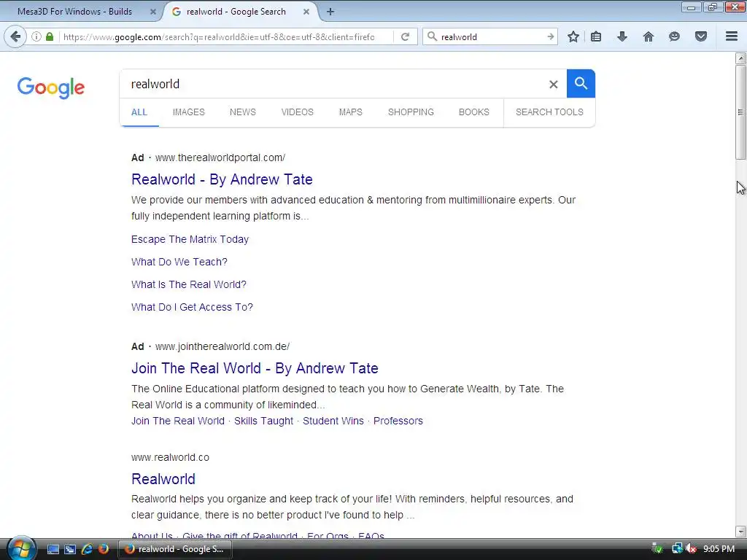Show desktop from quick launch

coord(53,549)
